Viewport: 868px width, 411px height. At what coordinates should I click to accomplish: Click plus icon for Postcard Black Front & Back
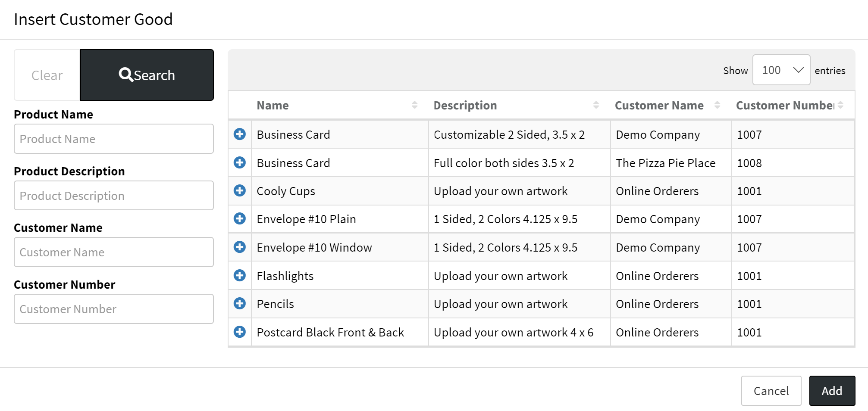[240, 332]
